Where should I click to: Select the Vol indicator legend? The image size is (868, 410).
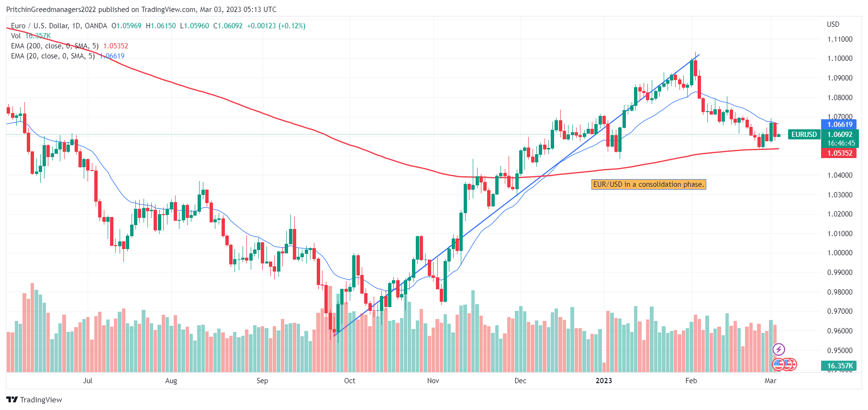(16, 36)
